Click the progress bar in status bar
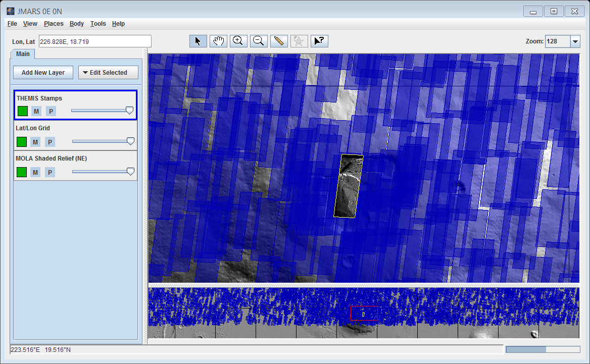The height and width of the screenshot is (364, 590). pyautogui.click(x=543, y=350)
